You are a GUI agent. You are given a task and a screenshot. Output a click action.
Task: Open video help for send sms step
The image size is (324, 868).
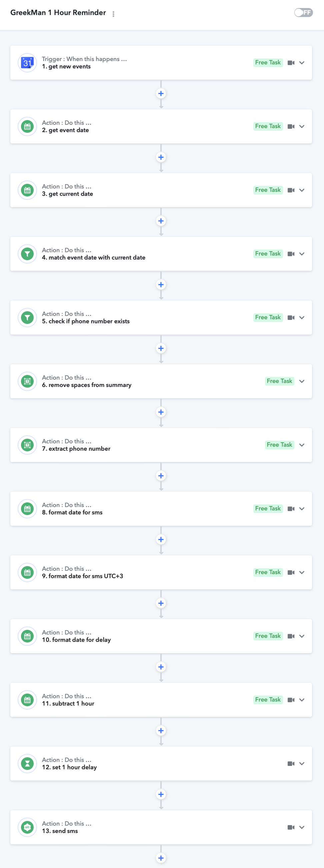coord(291,827)
